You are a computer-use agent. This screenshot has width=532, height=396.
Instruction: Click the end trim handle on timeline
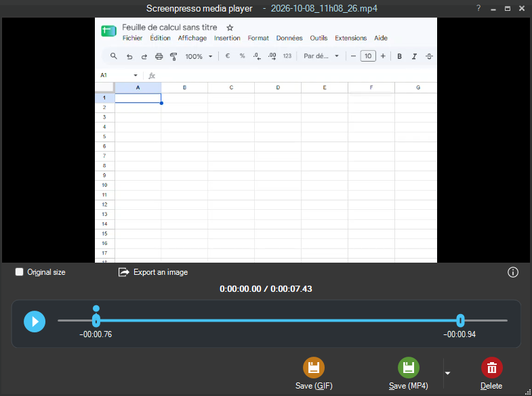[460, 320]
